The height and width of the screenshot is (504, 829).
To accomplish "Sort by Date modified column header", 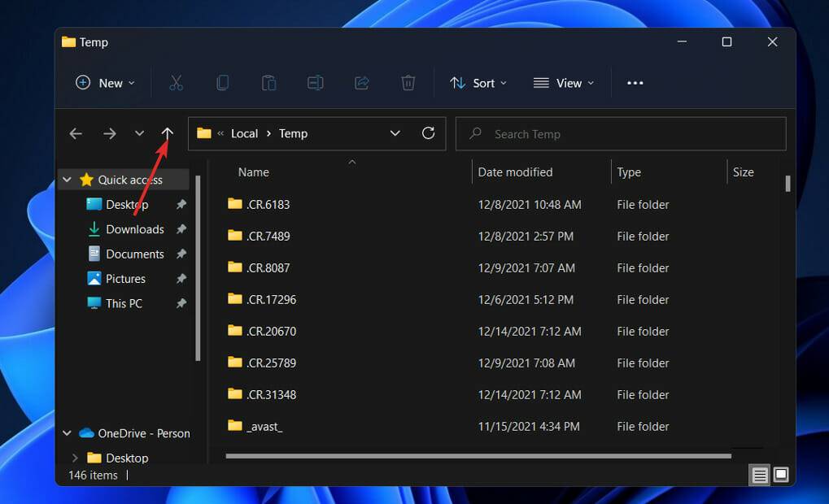I will [x=515, y=172].
